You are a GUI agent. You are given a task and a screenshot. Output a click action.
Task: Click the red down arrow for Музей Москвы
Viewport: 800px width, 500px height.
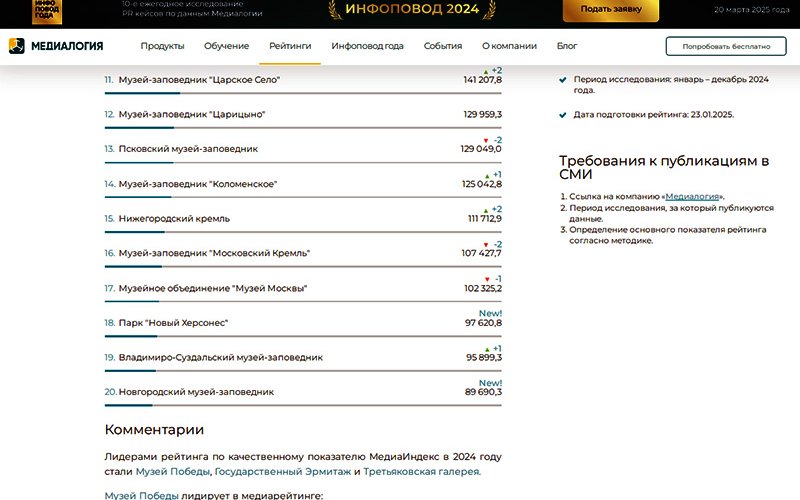pos(487,280)
